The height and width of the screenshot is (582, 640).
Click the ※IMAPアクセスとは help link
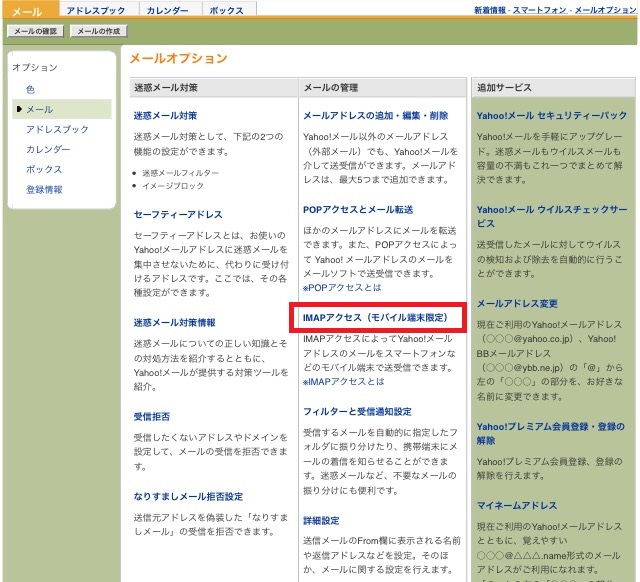344,381
